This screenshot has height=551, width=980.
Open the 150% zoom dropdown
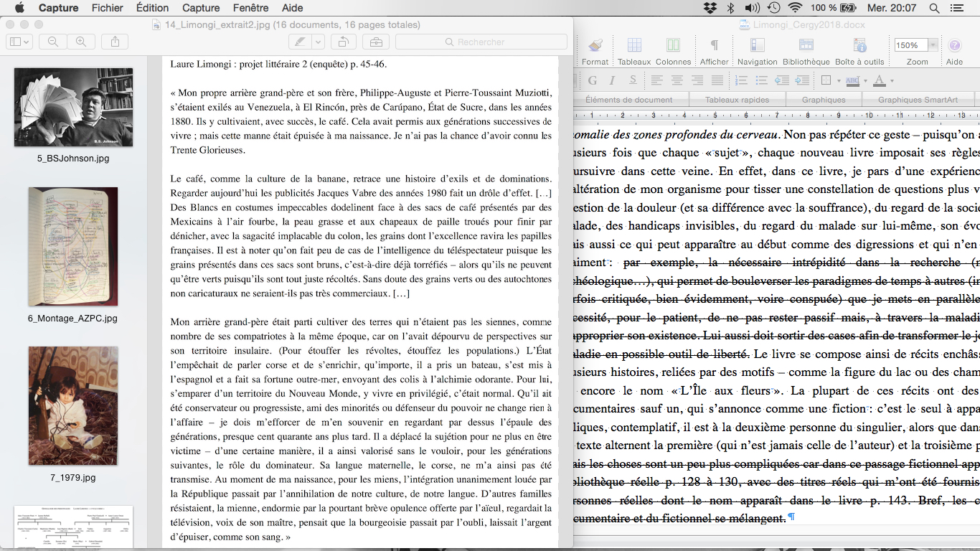click(933, 45)
